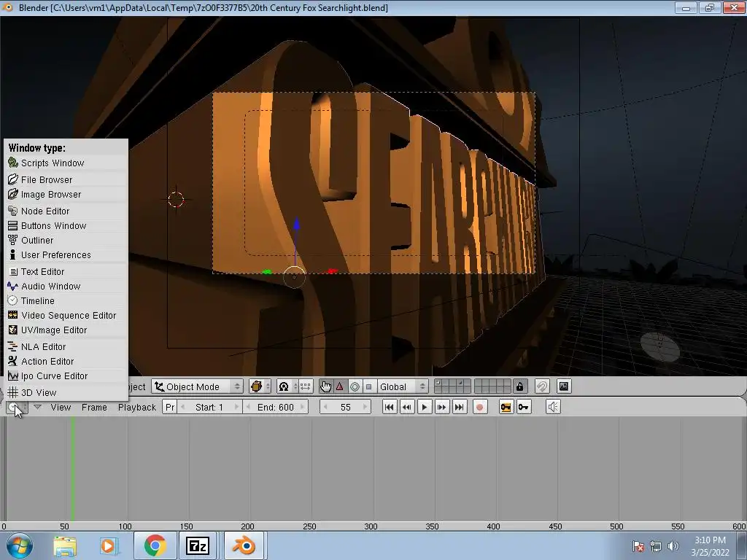Click the red X axis manipulator handle
This screenshot has height=560, width=747.
pyautogui.click(x=332, y=271)
